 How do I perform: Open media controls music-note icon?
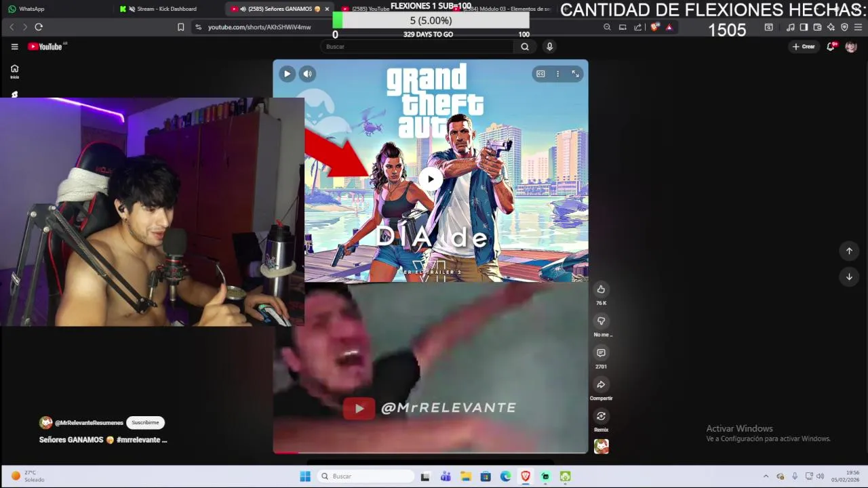[791, 27]
